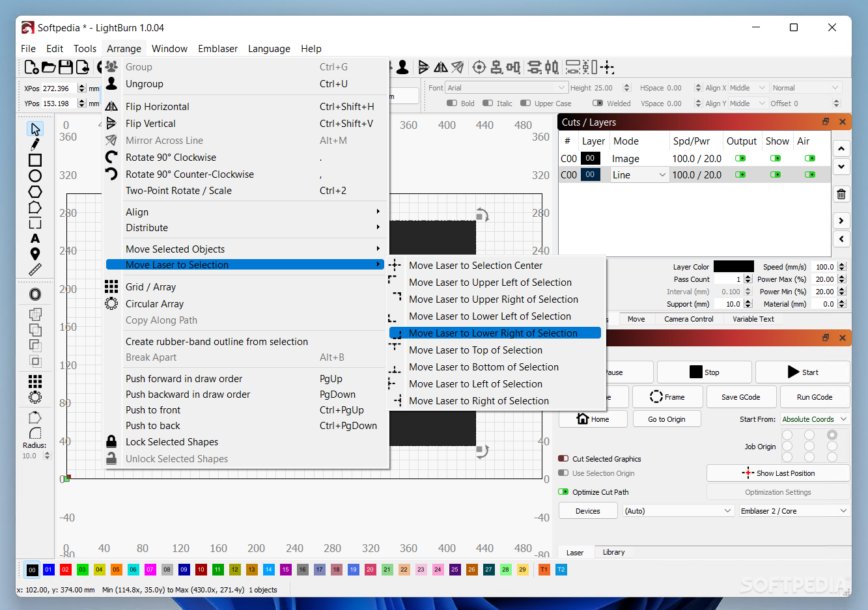The image size is (868, 610).
Task: Toggle Output for the Image layer
Action: tap(740, 158)
